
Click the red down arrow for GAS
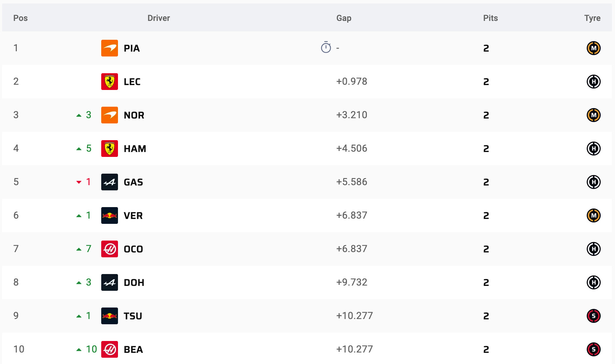pyautogui.click(x=79, y=182)
